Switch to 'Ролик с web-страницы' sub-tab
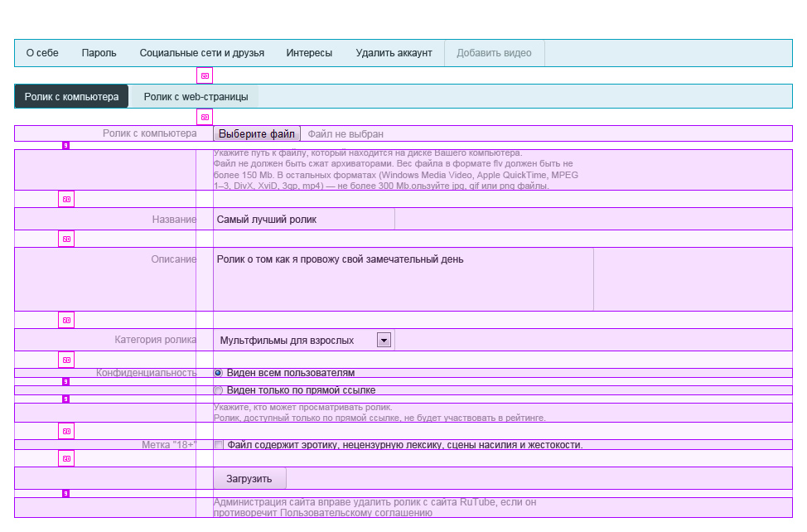The height and width of the screenshot is (532, 807). [196, 97]
